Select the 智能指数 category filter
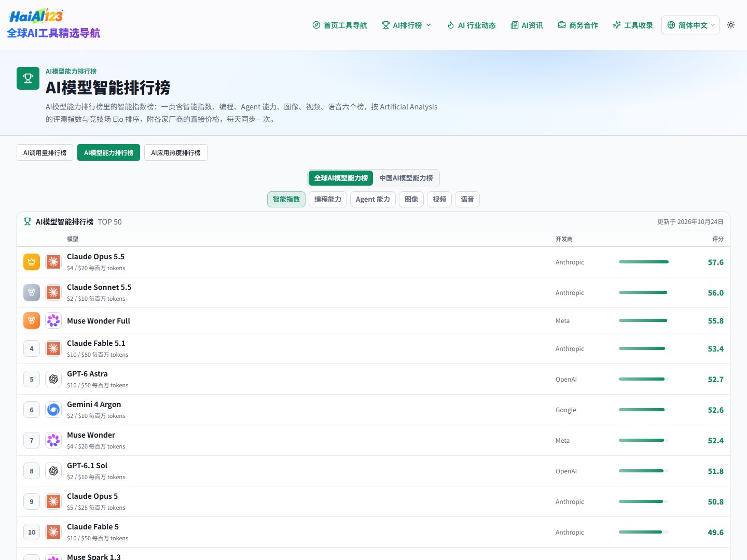Image resolution: width=747 pixels, height=560 pixels. click(x=286, y=199)
